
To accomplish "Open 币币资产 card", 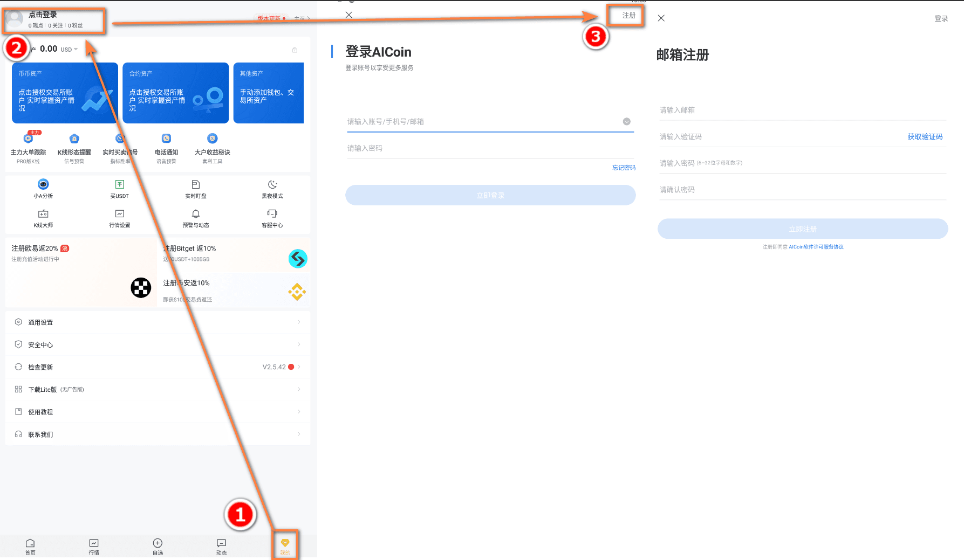I will 65,93.
